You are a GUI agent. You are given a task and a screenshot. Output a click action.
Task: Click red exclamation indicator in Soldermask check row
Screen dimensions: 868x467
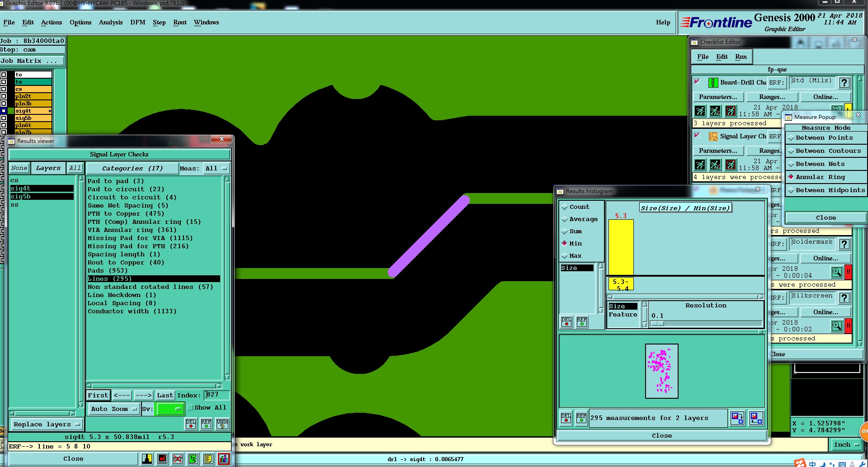(x=849, y=272)
